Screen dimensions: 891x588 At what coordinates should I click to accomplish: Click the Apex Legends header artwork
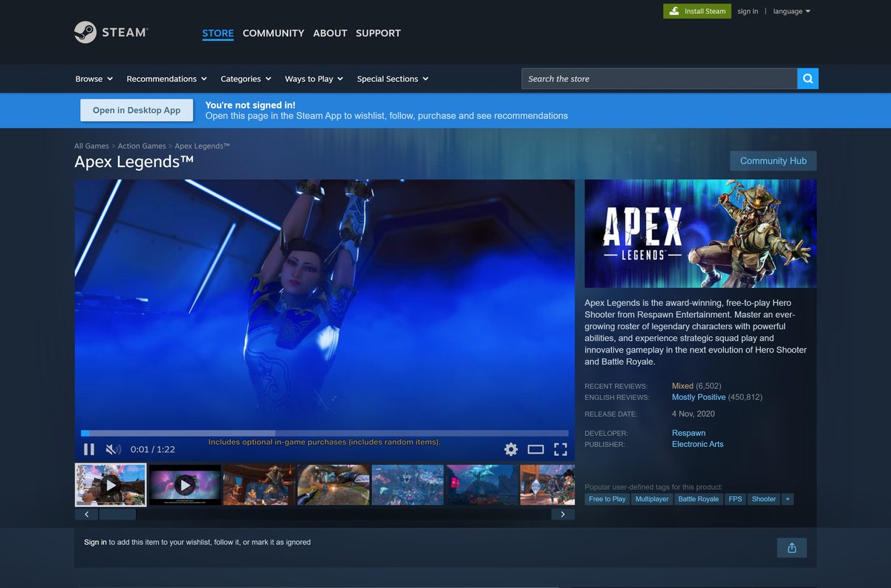pyautogui.click(x=700, y=233)
